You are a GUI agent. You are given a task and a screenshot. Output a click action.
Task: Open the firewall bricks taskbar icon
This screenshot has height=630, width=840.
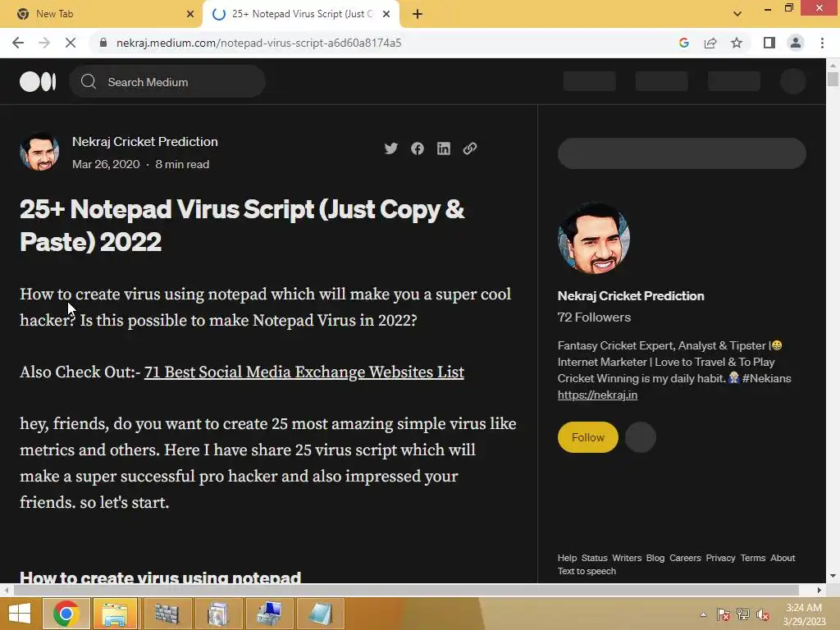tap(167, 614)
